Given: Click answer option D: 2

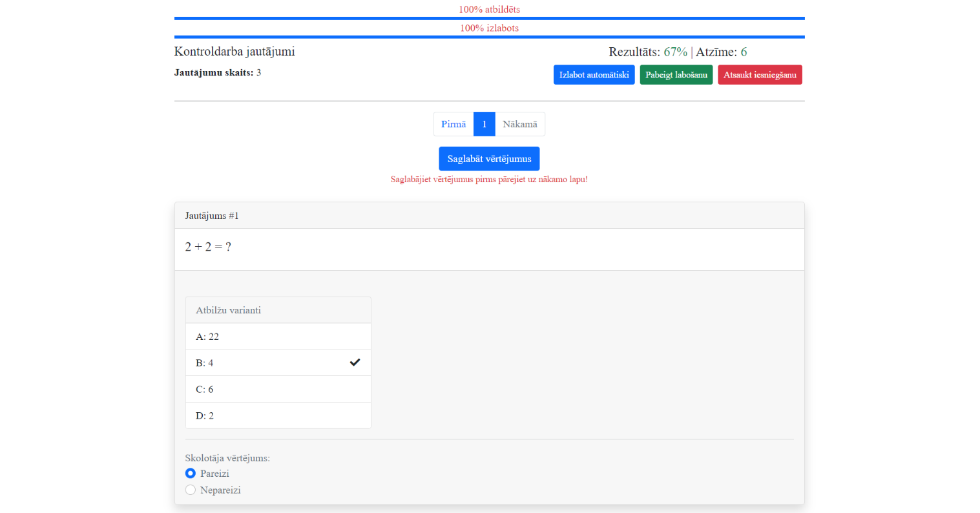Looking at the screenshot, I should pos(278,415).
